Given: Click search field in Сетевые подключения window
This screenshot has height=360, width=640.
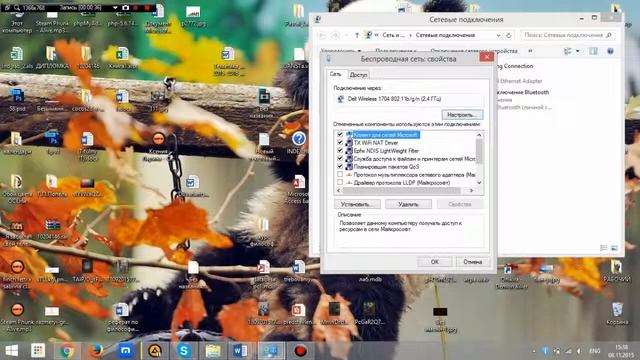Looking at the screenshot, I should [567, 35].
